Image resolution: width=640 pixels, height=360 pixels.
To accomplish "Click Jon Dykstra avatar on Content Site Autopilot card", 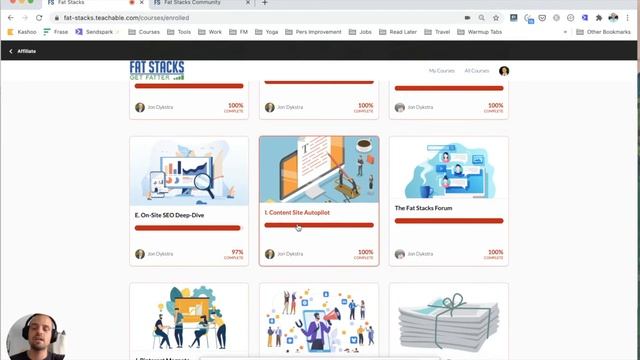I will [270, 254].
